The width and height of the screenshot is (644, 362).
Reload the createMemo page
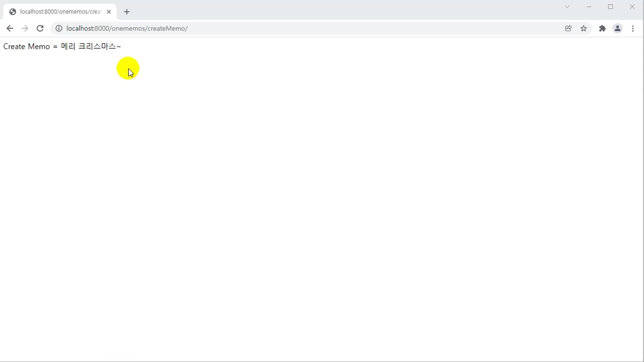pyautogui.click(x=40, y=28)
